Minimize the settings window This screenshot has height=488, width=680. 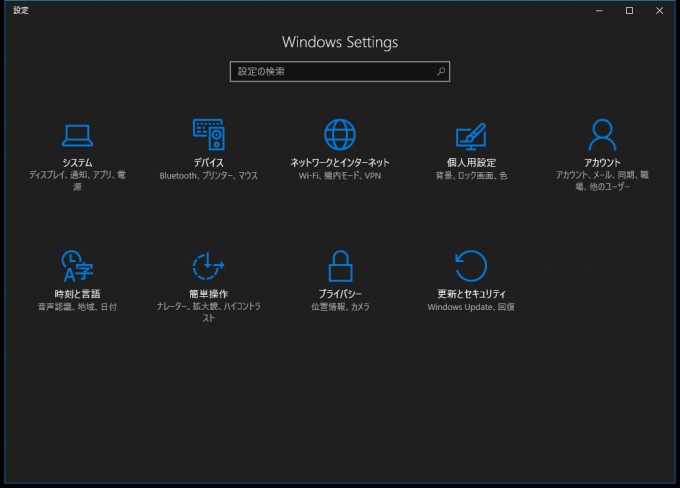[599, 10]
